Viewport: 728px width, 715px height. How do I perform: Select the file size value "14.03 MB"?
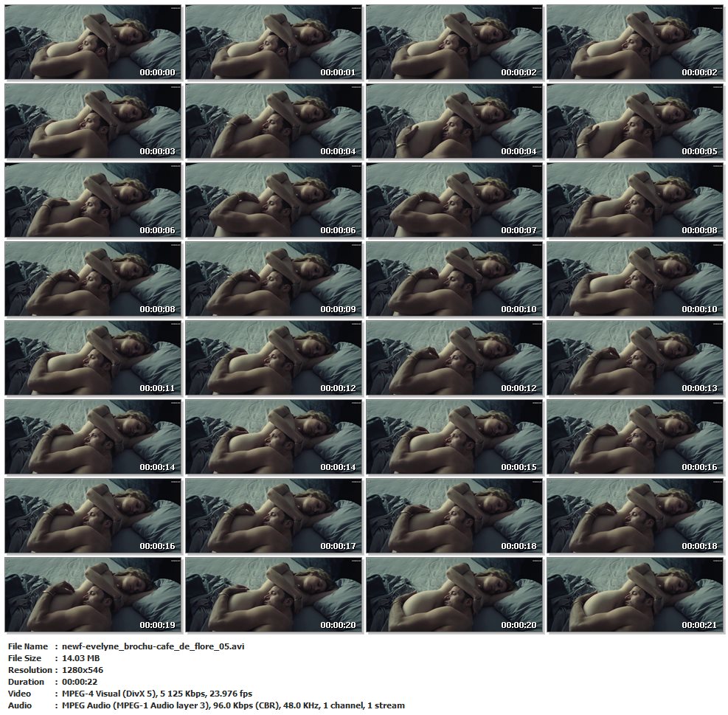81,658
